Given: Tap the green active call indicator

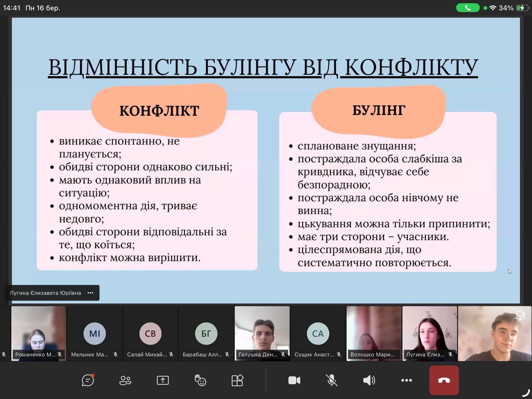Looking at the screenshot, I should click(468, 8).
